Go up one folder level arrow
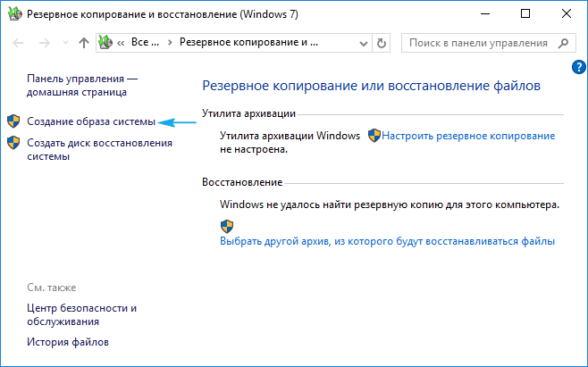 click(83, 42)
